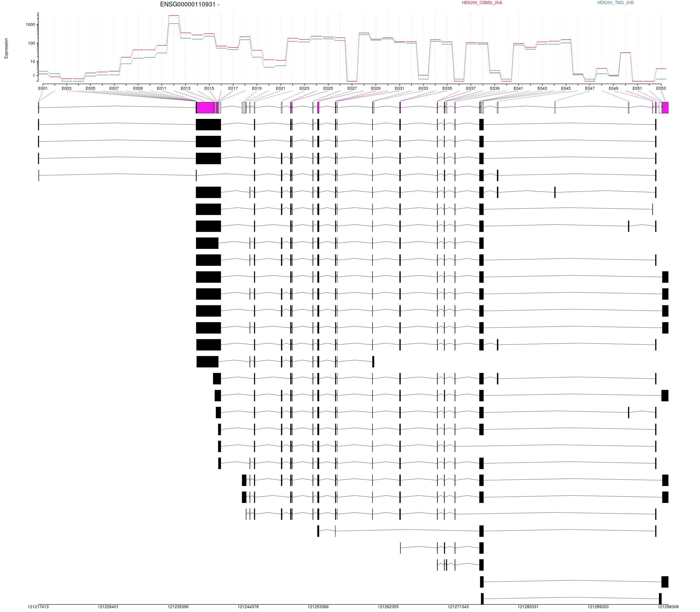The image size is (700, 612).
Task: Select the HEK293_TMG_2hB legend label
Action: click(615, 3)
